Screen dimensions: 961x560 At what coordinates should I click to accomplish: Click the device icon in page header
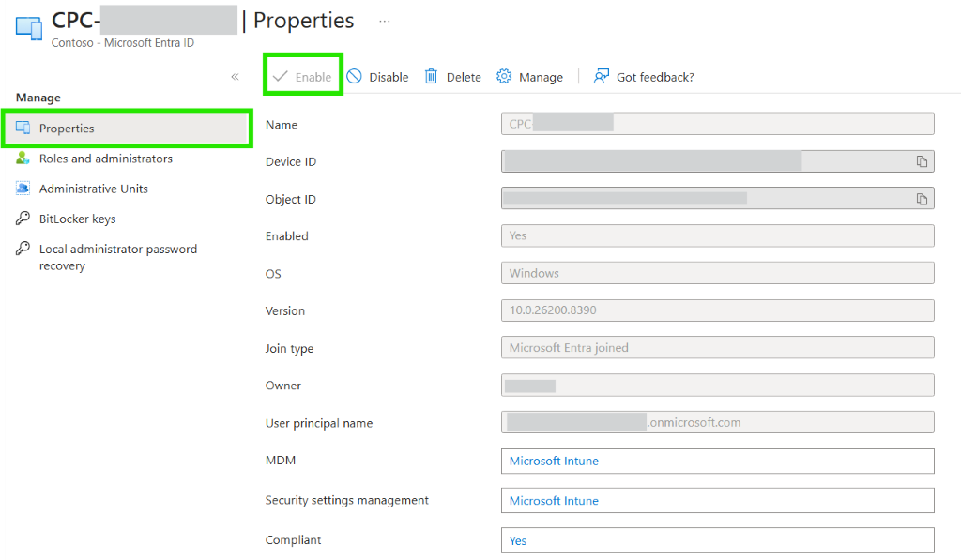click(x=29, y=28)
